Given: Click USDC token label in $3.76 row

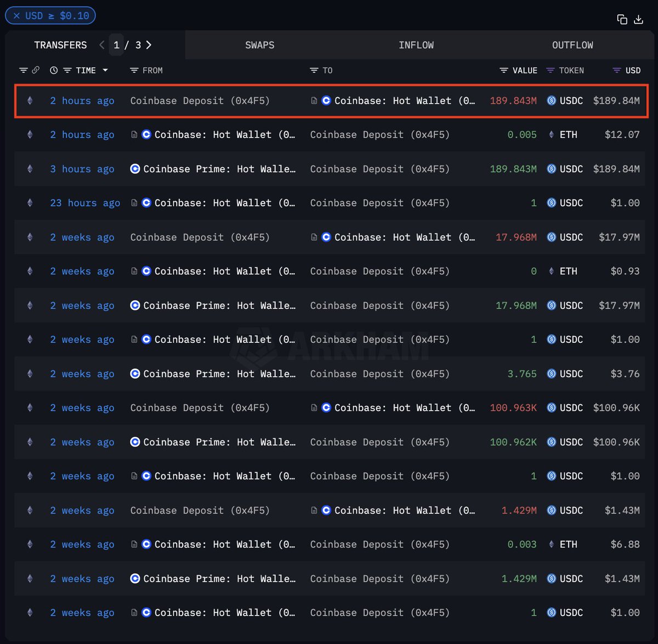Looking at the screenshot, I should point(571,374).
